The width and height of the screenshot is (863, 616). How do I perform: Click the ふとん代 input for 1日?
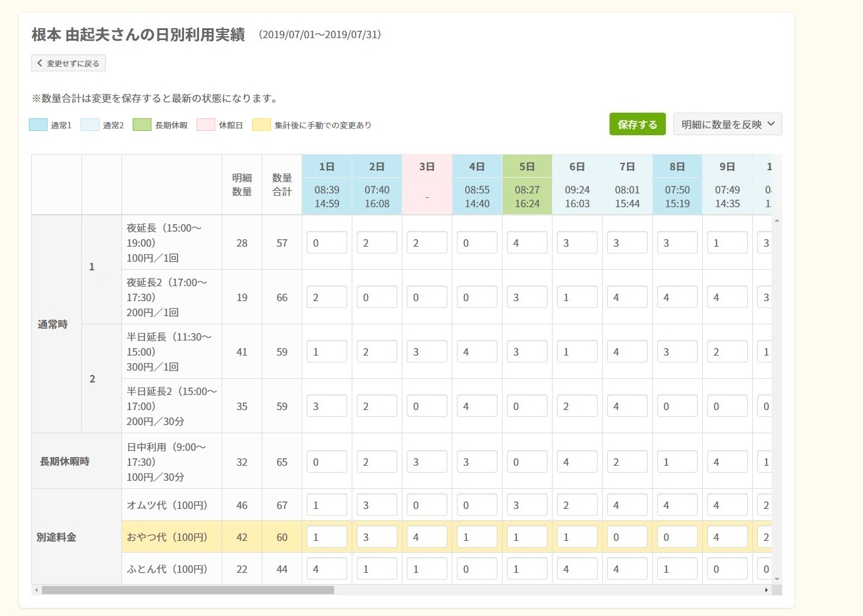[x=327, y=569]
